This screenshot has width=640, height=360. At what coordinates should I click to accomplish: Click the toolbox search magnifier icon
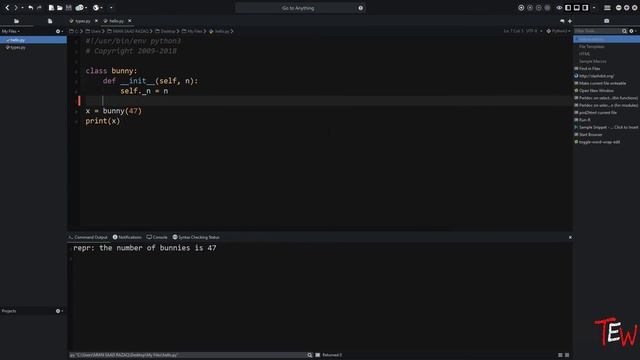624,31
